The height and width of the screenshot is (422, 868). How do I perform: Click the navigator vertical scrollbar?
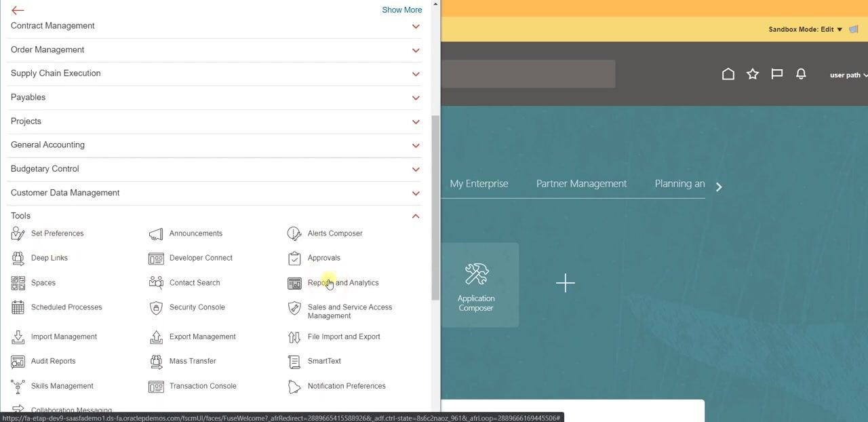[435, 208]
